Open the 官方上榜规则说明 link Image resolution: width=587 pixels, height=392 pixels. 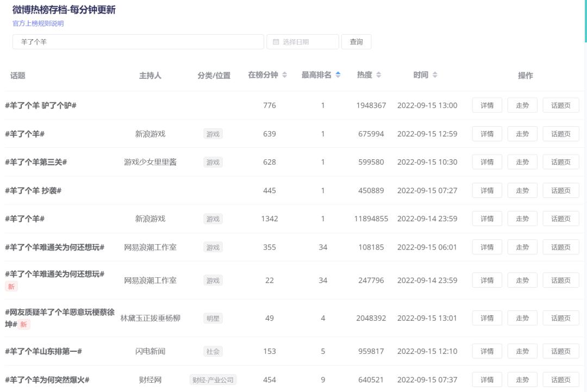pyautogui.click(x=38, y=23)
